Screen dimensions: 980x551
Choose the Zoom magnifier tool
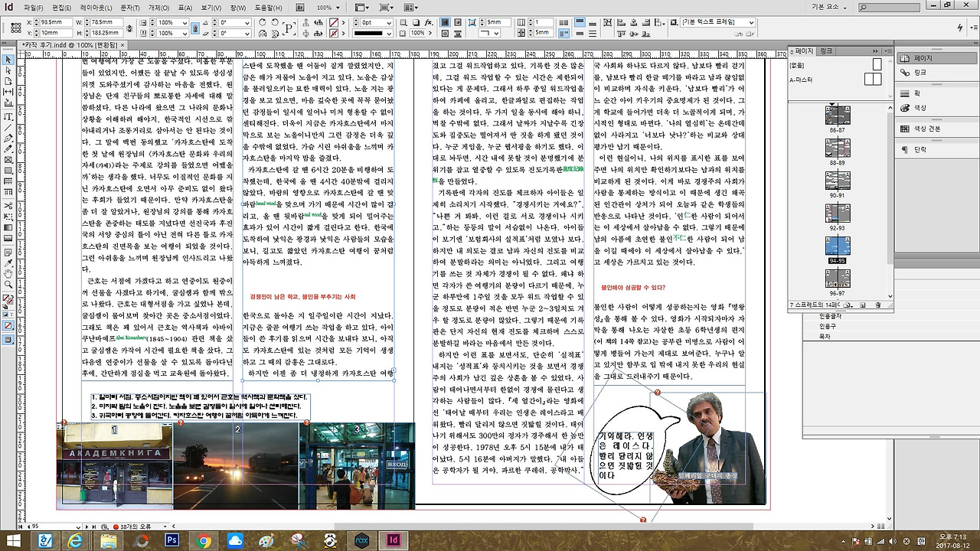point(8,284)
